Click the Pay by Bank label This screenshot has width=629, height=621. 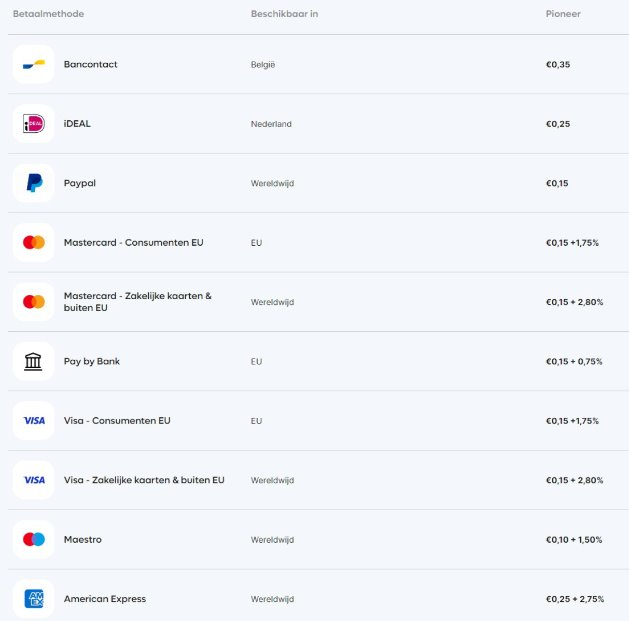point(91,361)
